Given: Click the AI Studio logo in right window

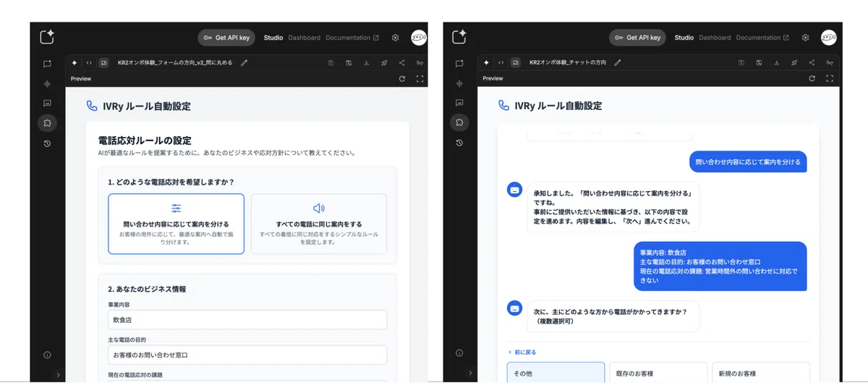Looking at the screenshot, I should [459, 37].
